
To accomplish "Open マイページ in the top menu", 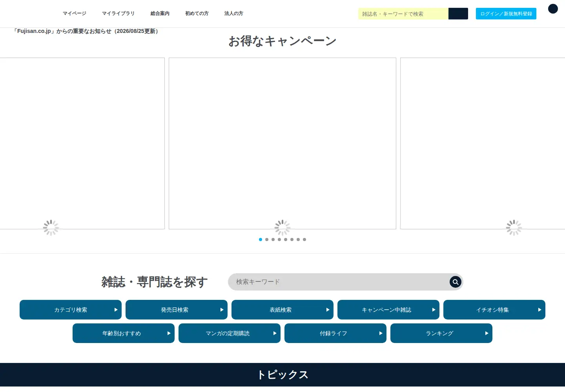I will point(75,13).
